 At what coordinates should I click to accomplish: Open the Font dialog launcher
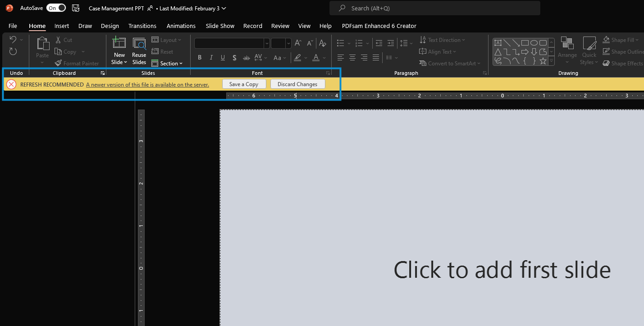328,73
